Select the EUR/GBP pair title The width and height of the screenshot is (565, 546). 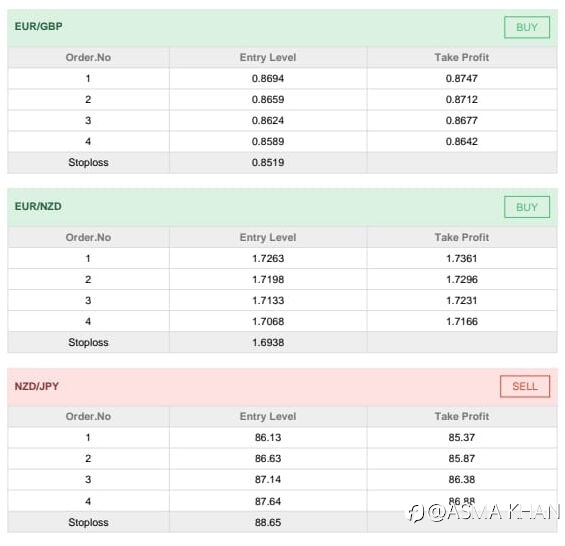(x=39, y=26)
